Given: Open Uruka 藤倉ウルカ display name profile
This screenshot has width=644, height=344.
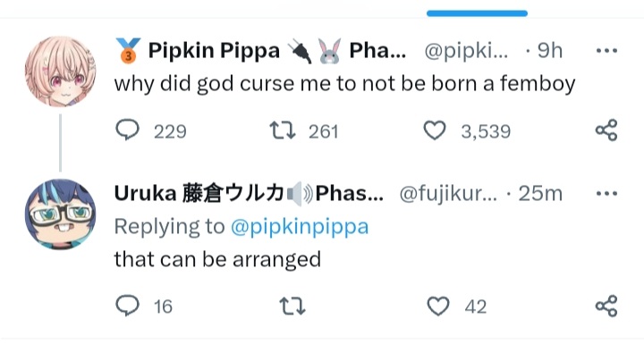Looking at the screenshot, I should [x=199, y=193].
